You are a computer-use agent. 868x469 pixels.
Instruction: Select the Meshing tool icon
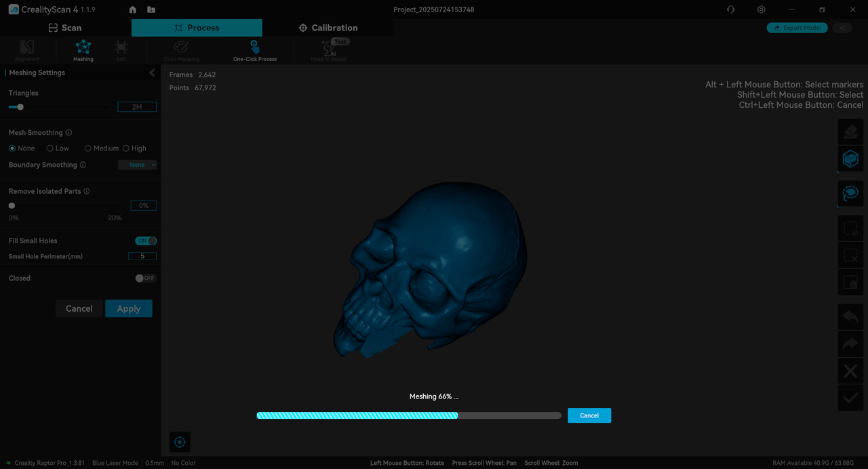pyautogui.click(x=83, y=49)
